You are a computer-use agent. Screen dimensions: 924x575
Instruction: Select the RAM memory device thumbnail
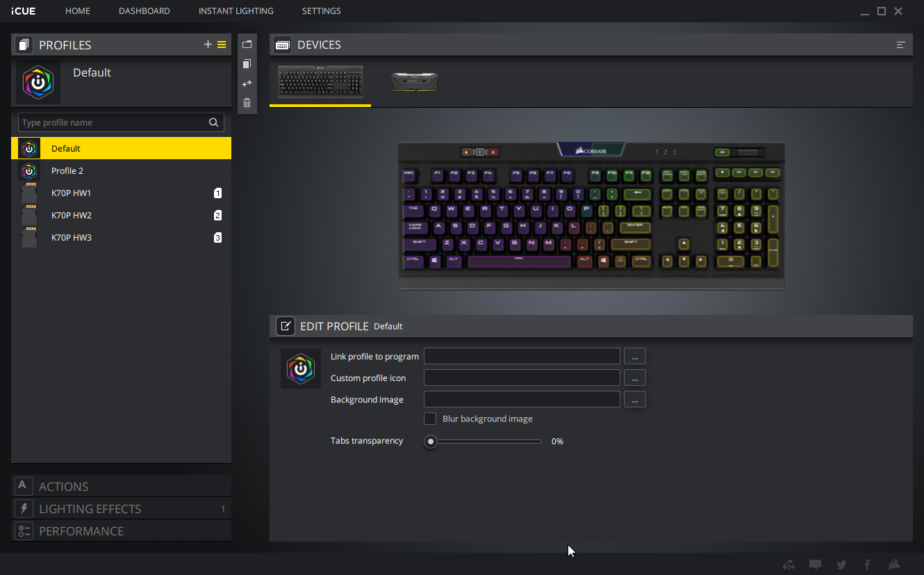414,82
